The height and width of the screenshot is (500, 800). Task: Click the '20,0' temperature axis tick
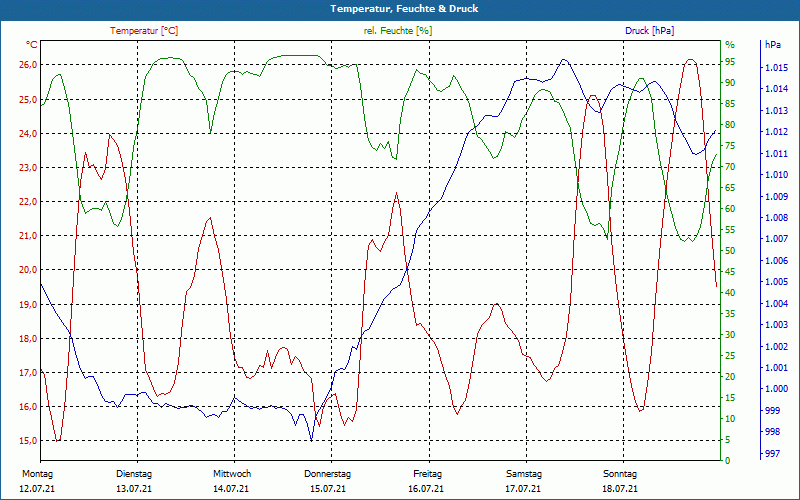click(x=28, y=270)
